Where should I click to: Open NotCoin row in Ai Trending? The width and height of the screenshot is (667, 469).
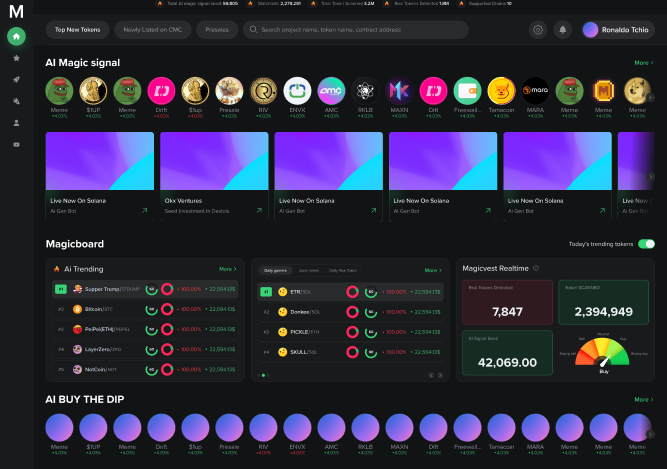click(x=145, y=369)
